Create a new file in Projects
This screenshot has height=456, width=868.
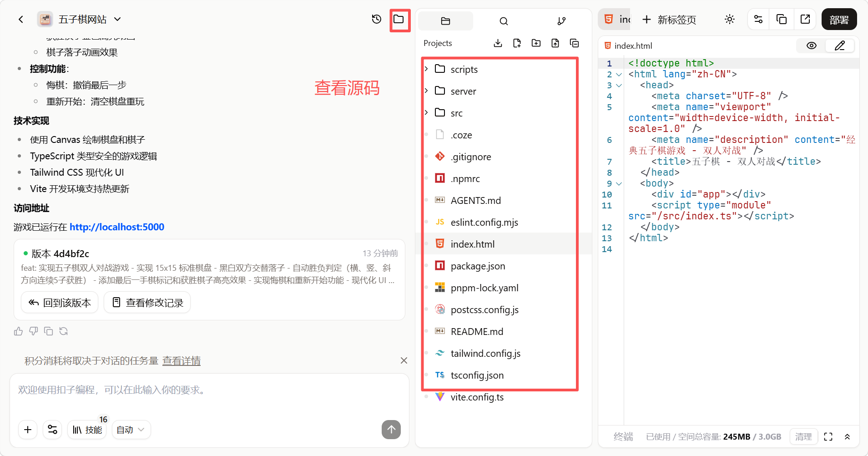(x=517, y=43)
